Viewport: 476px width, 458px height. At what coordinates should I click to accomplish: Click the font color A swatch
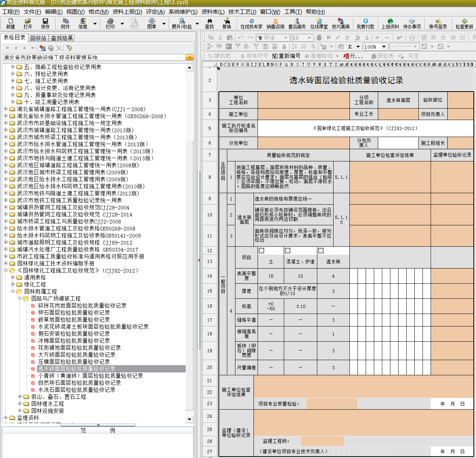point(367,38)
